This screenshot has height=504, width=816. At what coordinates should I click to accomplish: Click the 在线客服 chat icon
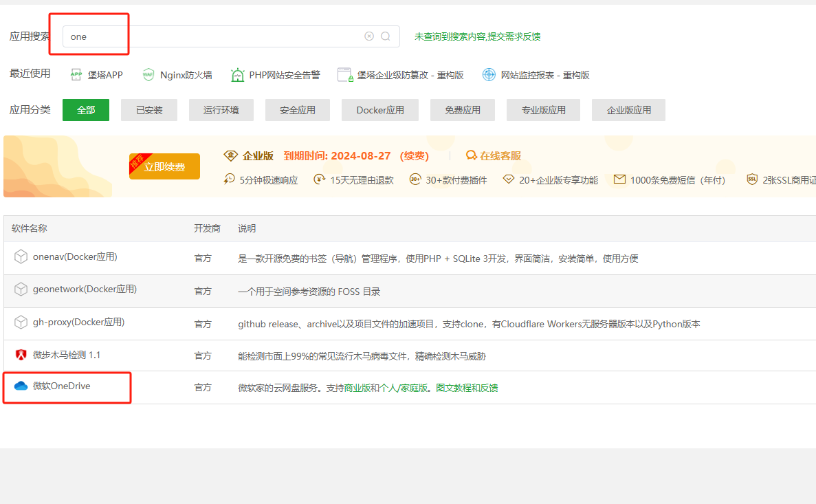pos(472,155)
